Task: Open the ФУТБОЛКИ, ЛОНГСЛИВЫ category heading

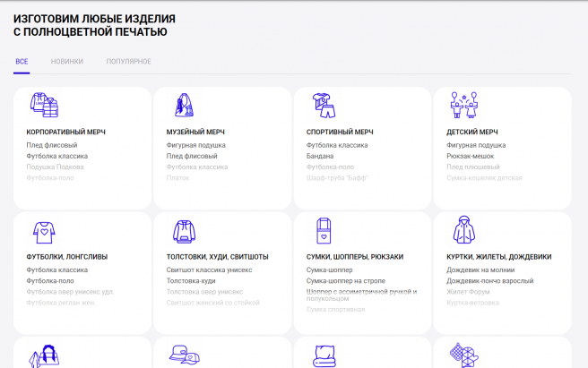Action: coord(67,257)
